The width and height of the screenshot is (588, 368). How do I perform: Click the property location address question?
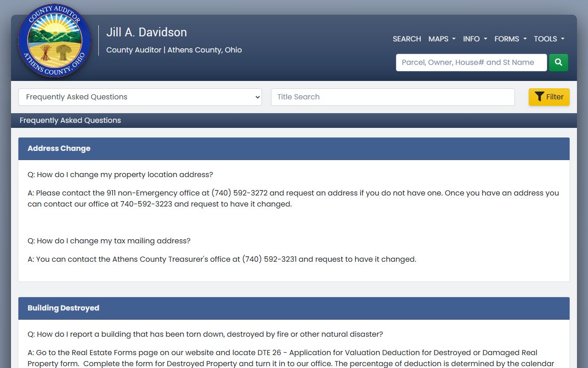(120, 175)
